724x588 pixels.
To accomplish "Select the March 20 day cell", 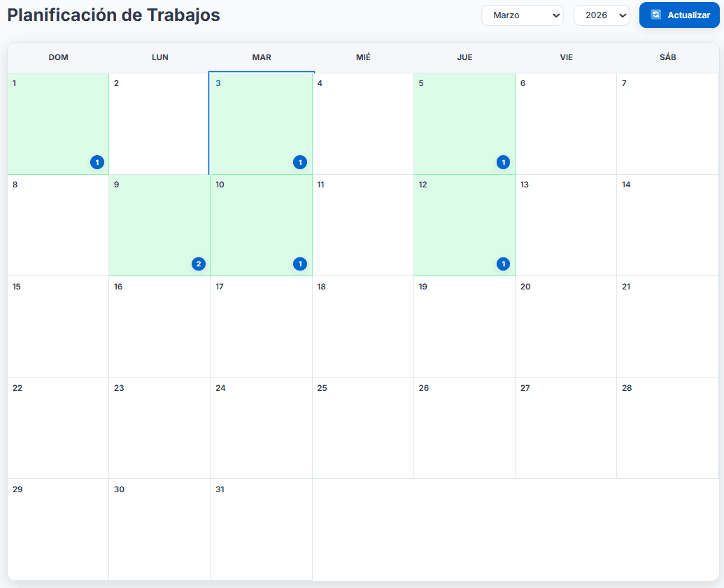I will (x=566, y=325).
